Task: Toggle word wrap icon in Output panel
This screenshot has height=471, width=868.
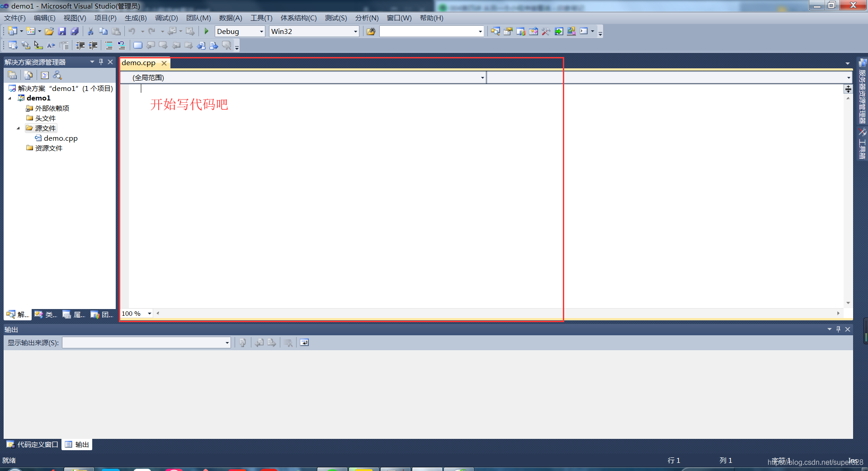Action: [x=304, y=343]
